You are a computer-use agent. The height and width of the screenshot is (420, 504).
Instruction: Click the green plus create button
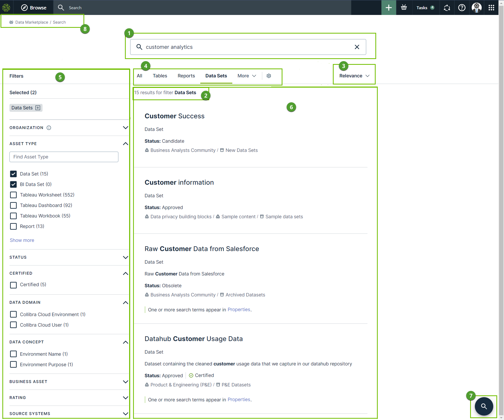(x=388, y=8)
